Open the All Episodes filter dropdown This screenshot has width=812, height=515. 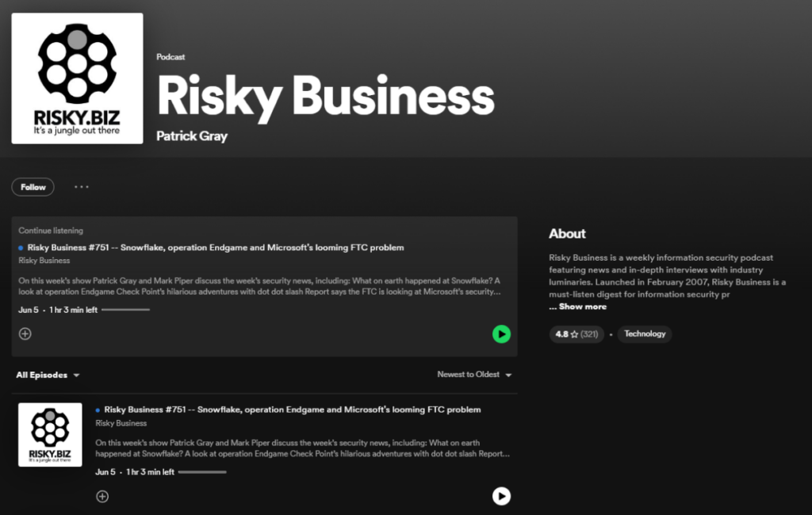coord(48,375)
